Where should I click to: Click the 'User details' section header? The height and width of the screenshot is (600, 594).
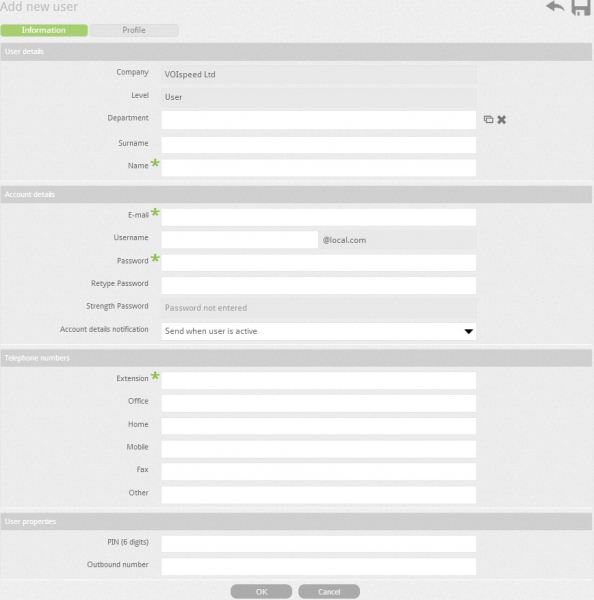pos(296,52)
